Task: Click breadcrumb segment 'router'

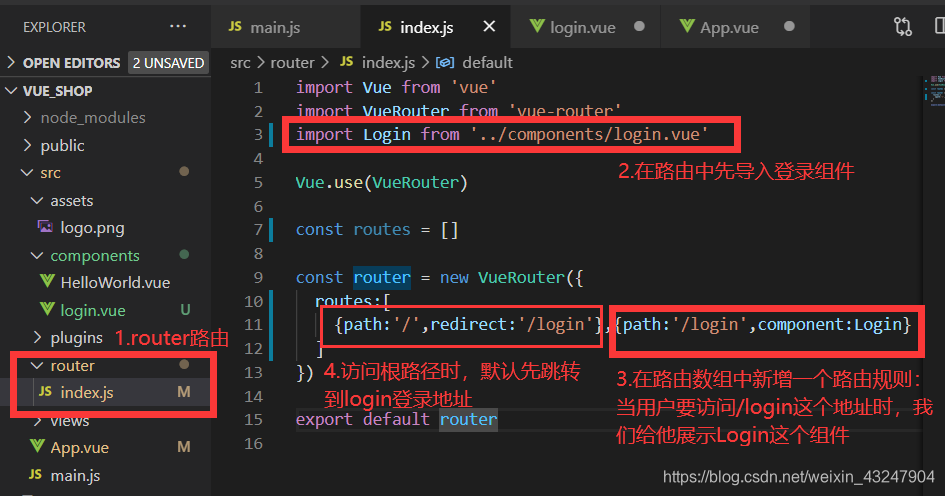Action: click(x=292, y=63)
